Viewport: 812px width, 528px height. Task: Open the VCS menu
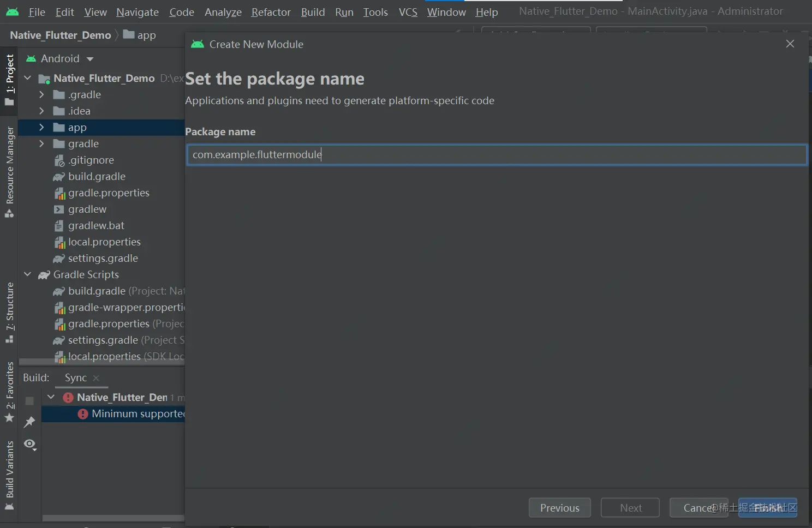(408, 12)
